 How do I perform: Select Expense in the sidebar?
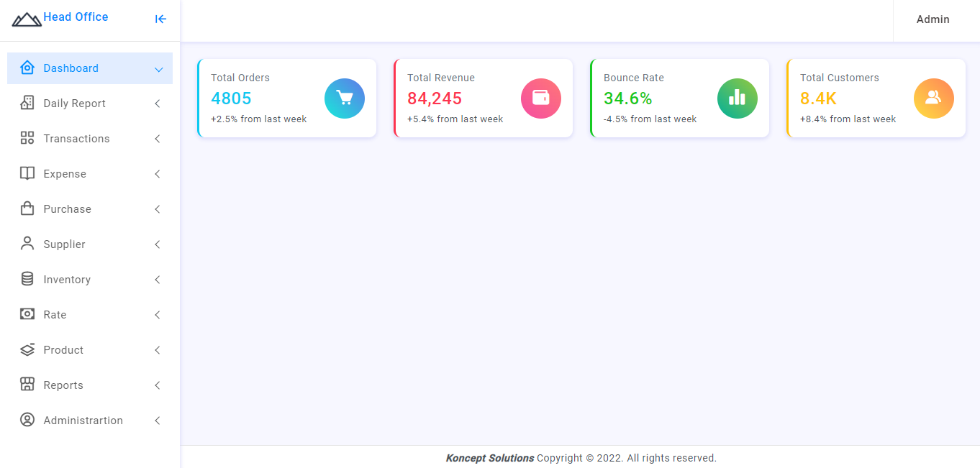90,174
